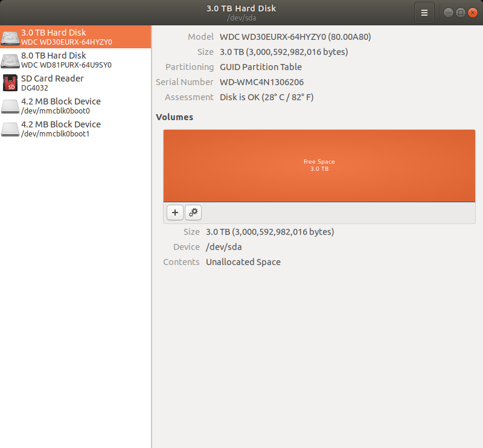Minimize the Disks window
The image size is (483, 448).
tap(448, 13)
